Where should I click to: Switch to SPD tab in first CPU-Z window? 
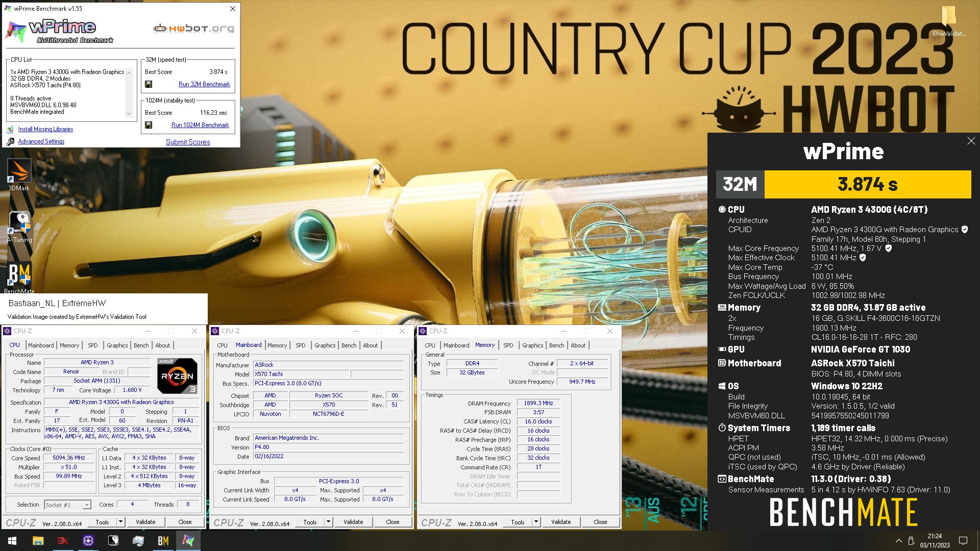click(92, 345)
